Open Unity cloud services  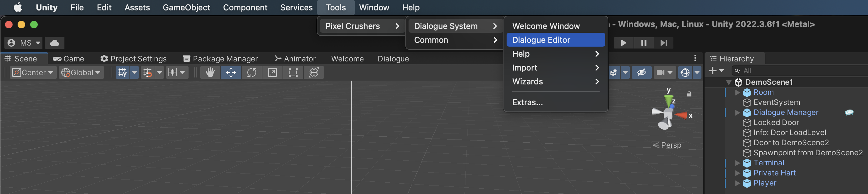coord(55,43)
